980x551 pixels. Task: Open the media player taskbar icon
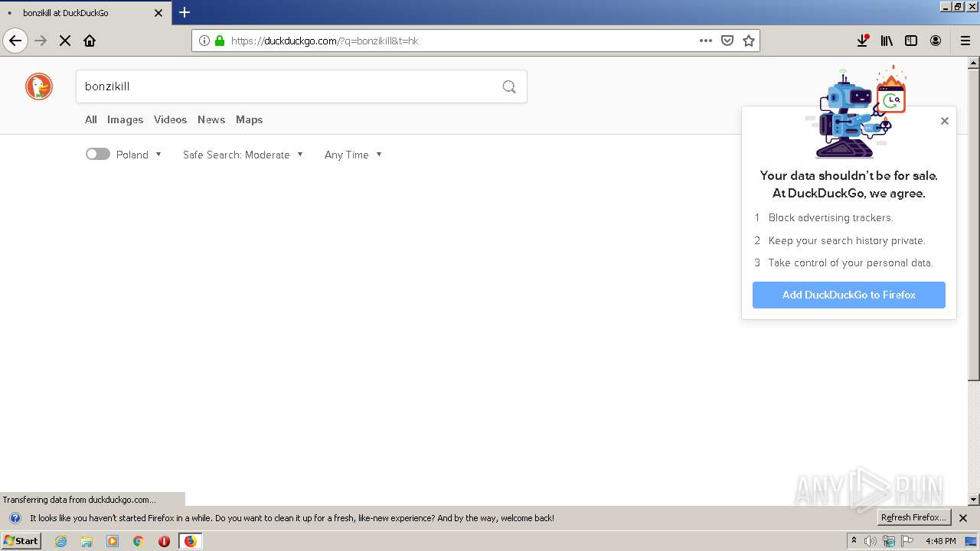113,541
